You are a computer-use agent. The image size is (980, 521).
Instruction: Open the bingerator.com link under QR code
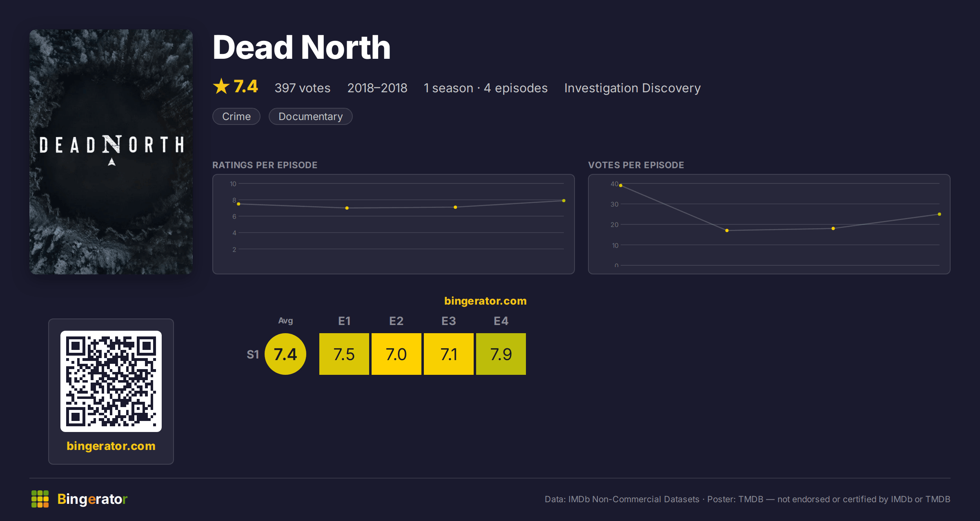[x=111, y=446]
